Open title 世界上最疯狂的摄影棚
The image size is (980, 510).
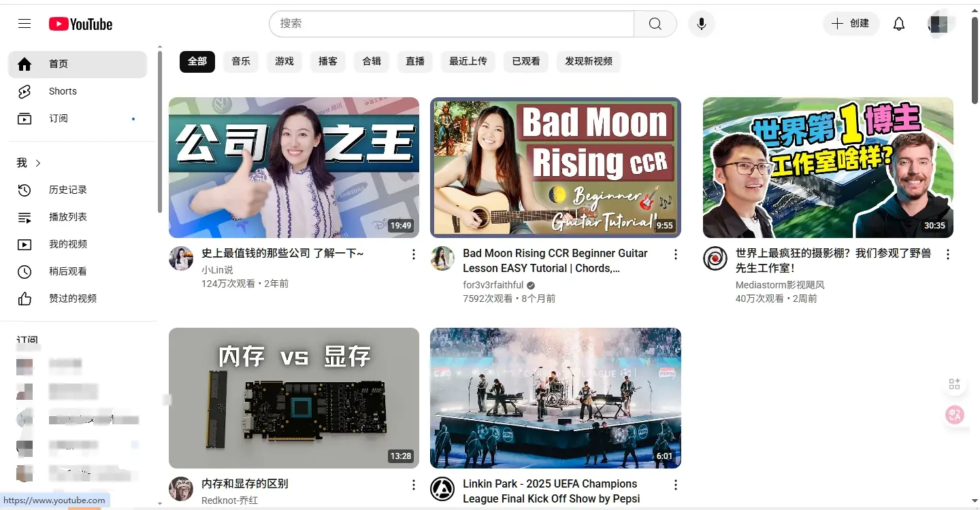coord(833,260)
